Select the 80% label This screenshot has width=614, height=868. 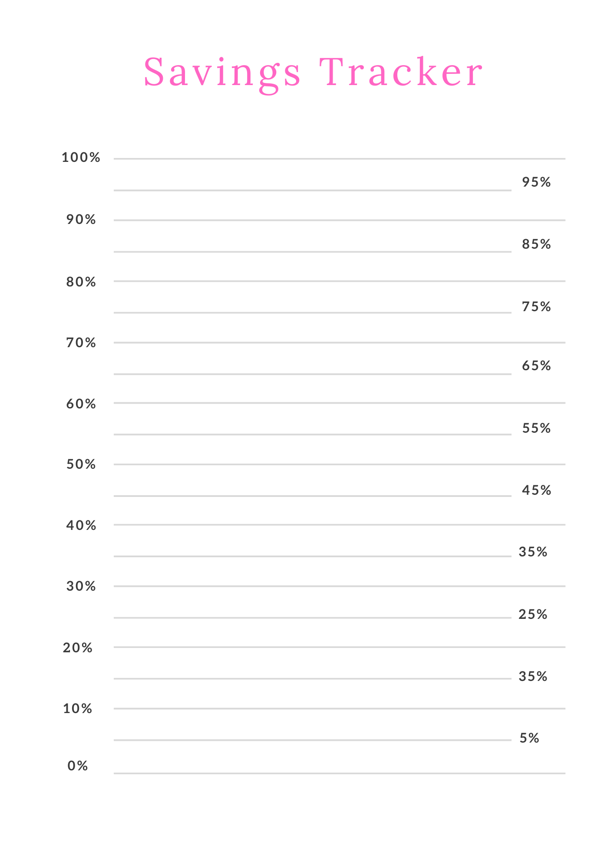[81, 282]
